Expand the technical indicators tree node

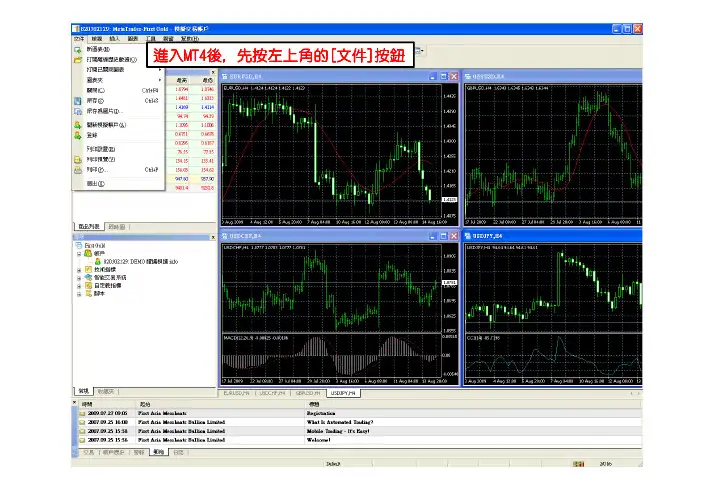click(79, 270)
